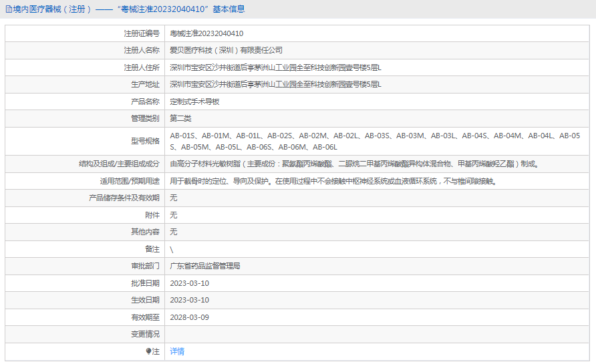Click the 变更情况 label
The width and height of the screenshot is (596, 364).
point(145,334)
